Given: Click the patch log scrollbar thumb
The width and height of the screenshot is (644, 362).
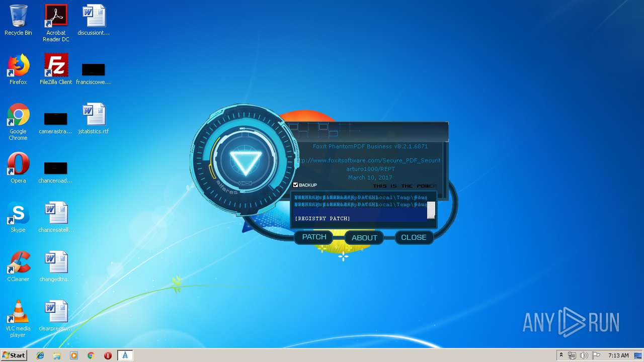Looking at the screenshot, I should pyautogui.click(x=431, y=210).
